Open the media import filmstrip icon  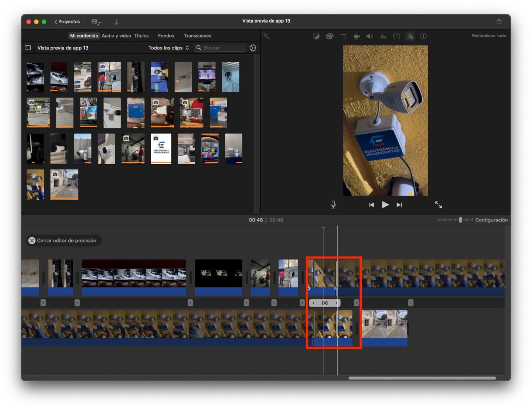(x=96, y=22)
